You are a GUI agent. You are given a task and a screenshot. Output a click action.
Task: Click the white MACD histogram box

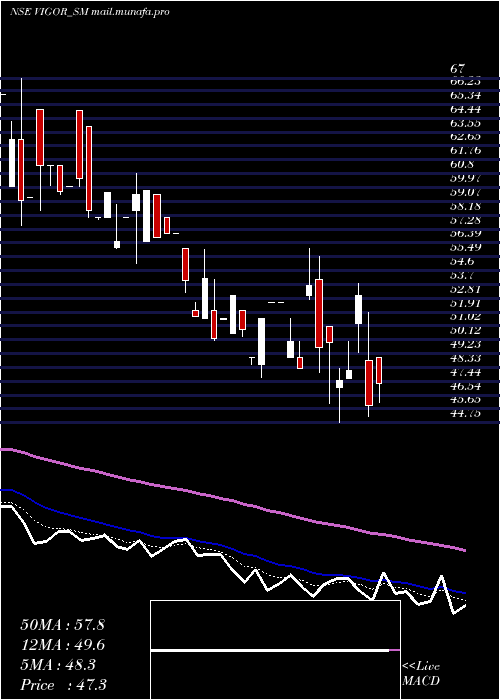(x=275, y=650)
